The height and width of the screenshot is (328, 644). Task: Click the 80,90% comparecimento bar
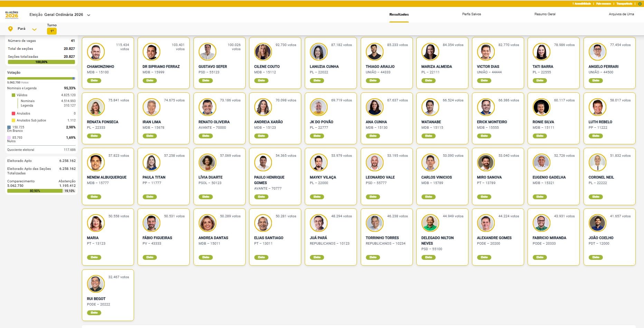35,191
